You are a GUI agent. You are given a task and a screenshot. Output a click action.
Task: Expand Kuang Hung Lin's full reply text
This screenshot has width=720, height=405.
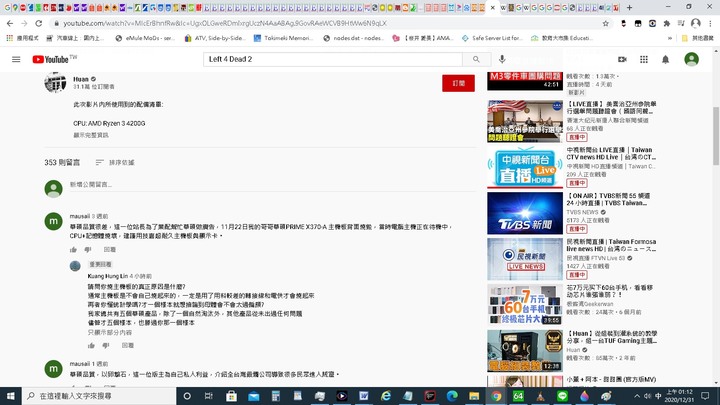(x=110, y=332)
